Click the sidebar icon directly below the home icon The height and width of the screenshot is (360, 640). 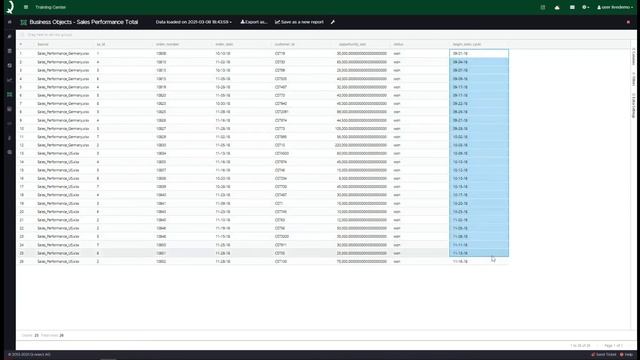[9, 36]
